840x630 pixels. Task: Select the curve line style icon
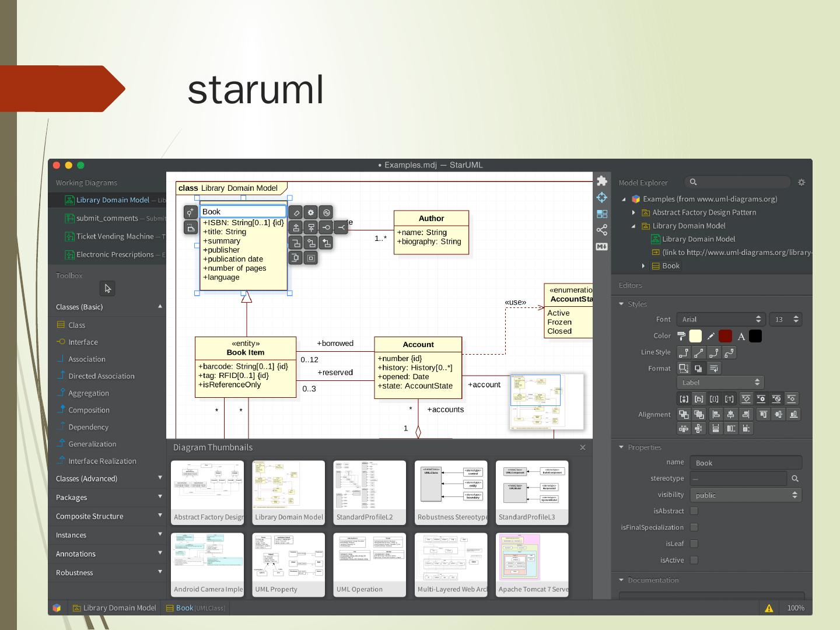pos(729,352)
